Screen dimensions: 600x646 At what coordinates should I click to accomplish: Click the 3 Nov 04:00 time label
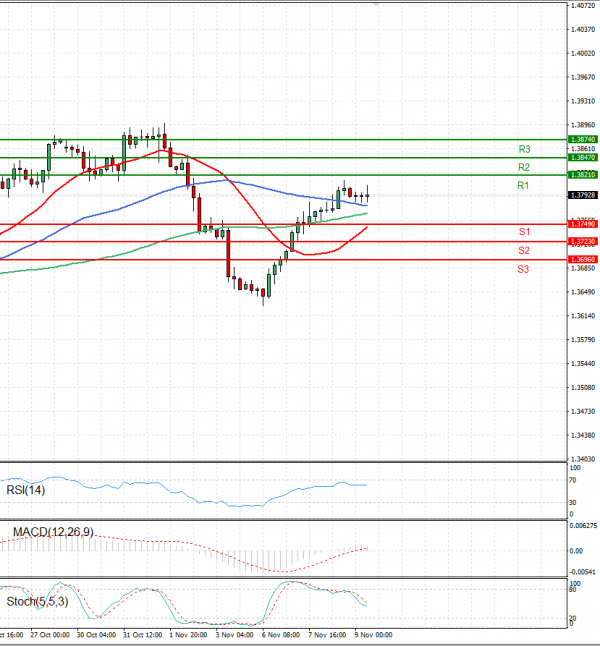click(x=234, y=635)
